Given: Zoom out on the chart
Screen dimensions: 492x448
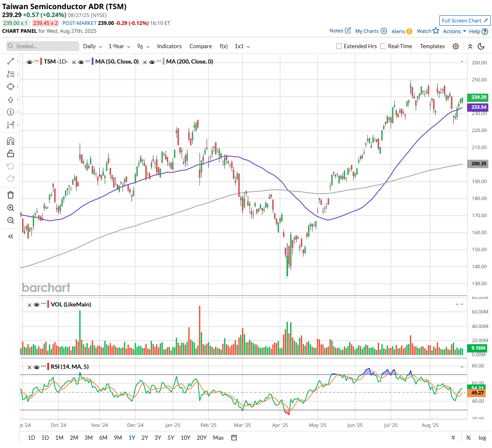Looking at the screenshot, I should tap(11, 220).
